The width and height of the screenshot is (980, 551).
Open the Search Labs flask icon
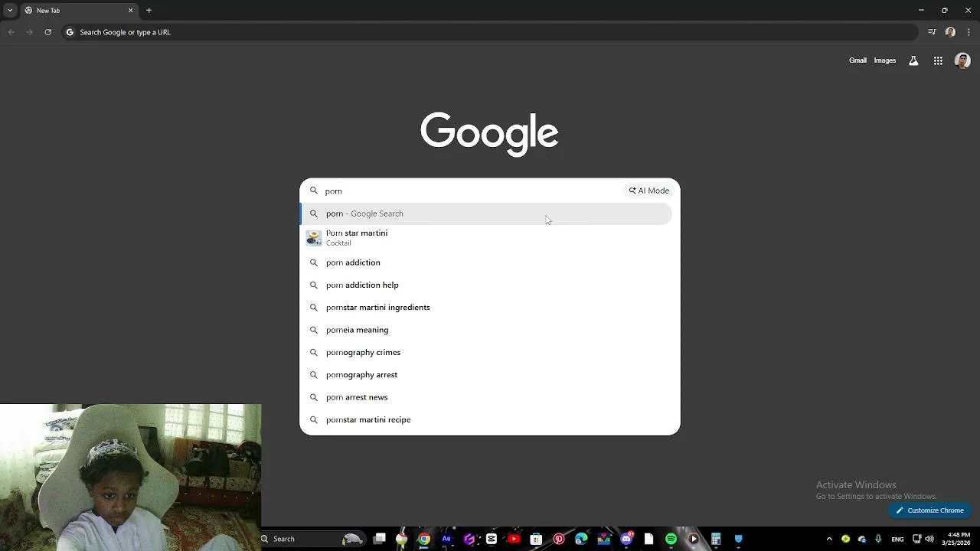[x=913, y=60]
